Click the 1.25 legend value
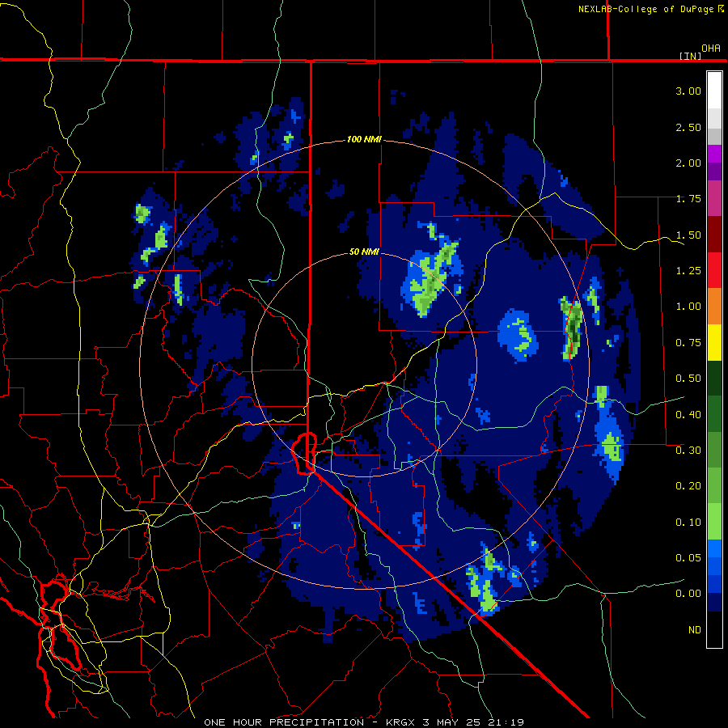Image resolution: width=728 pixels, height=728 pixels. 688,271
